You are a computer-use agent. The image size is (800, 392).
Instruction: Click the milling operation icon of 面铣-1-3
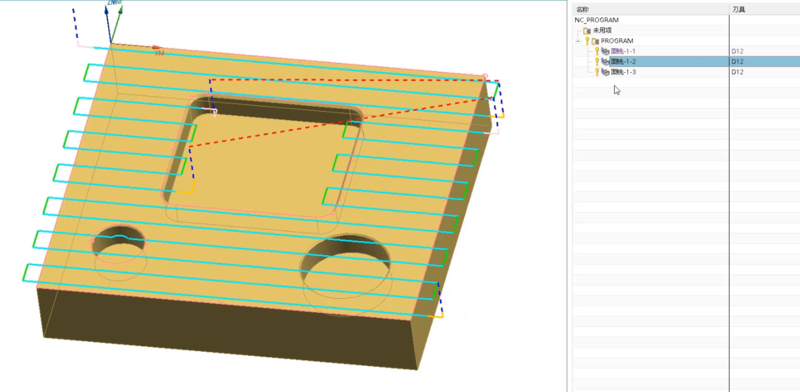(606, 72)
